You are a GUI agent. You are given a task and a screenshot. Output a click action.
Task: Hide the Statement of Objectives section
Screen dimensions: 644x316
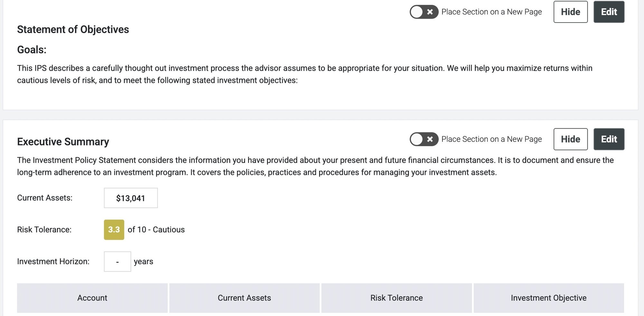(x=571, y=12)
